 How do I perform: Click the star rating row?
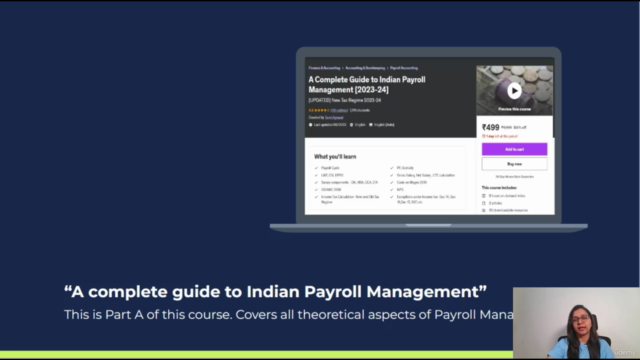coord(321,110)
